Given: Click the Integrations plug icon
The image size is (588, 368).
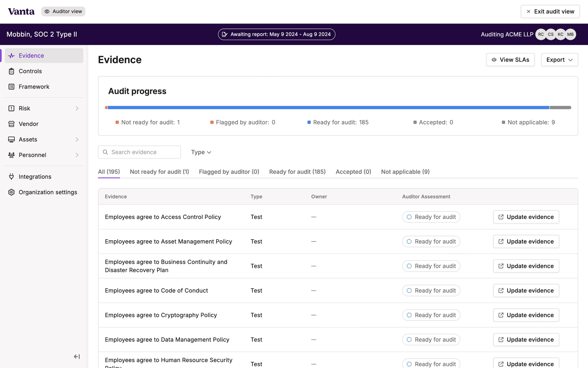Looking at the screenshot, I should click(11, 177).
